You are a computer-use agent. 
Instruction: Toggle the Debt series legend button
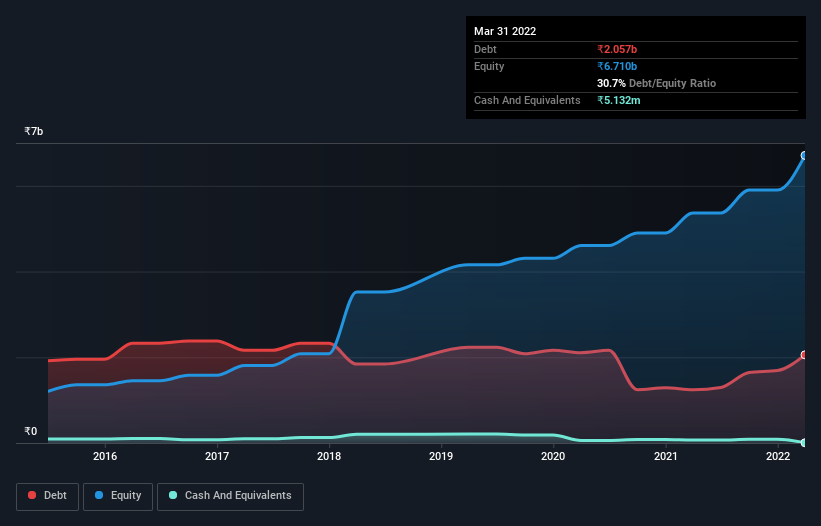47,496
